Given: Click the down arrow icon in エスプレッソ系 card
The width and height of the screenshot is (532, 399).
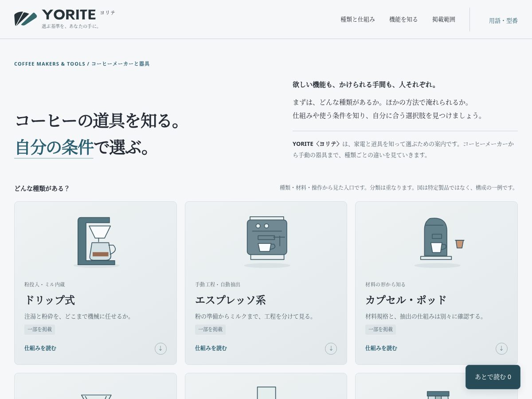Looking at the screenshot, I should pos(331,348).
